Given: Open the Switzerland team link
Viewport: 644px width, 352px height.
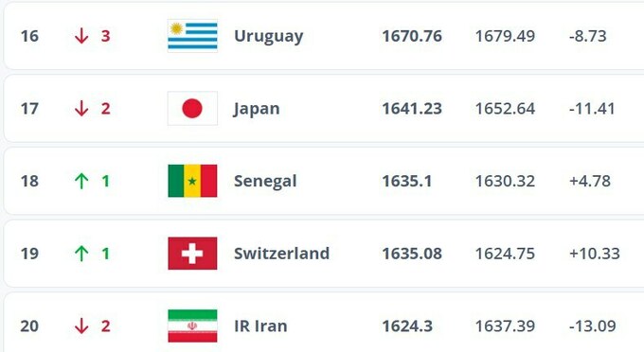Looking at the screenshot, I should 282,254.
